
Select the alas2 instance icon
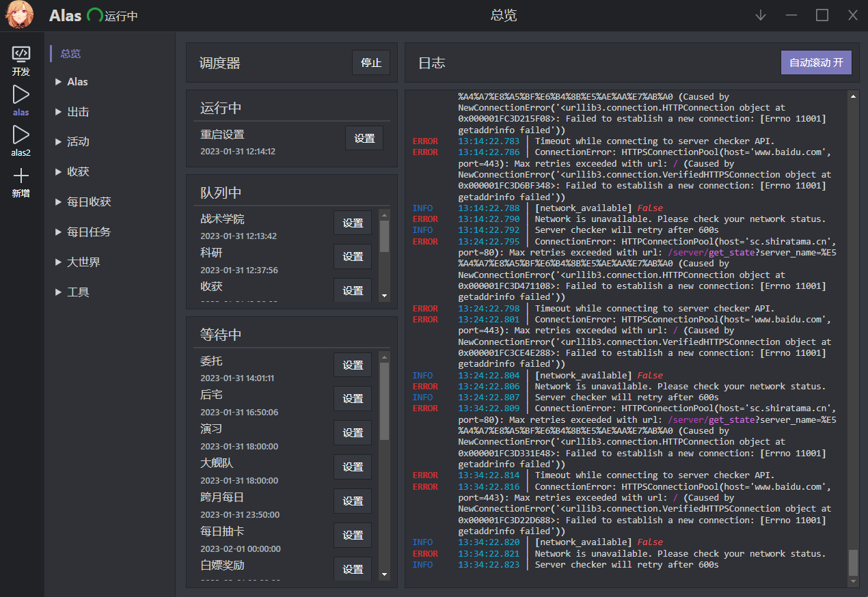[x=21, y=135]
